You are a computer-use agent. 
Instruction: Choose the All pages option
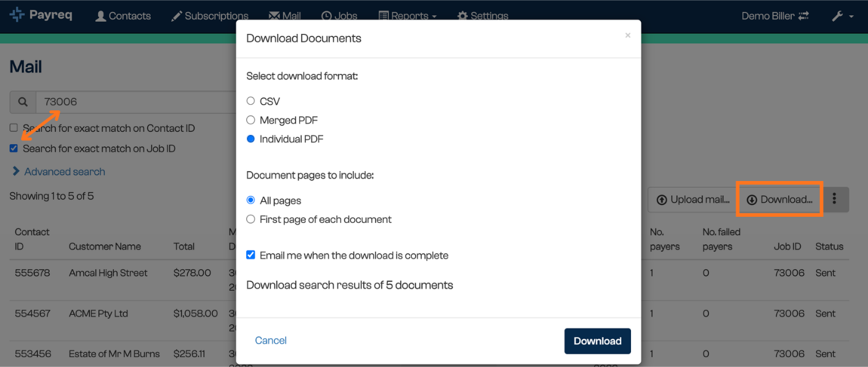tap(251, 200)
